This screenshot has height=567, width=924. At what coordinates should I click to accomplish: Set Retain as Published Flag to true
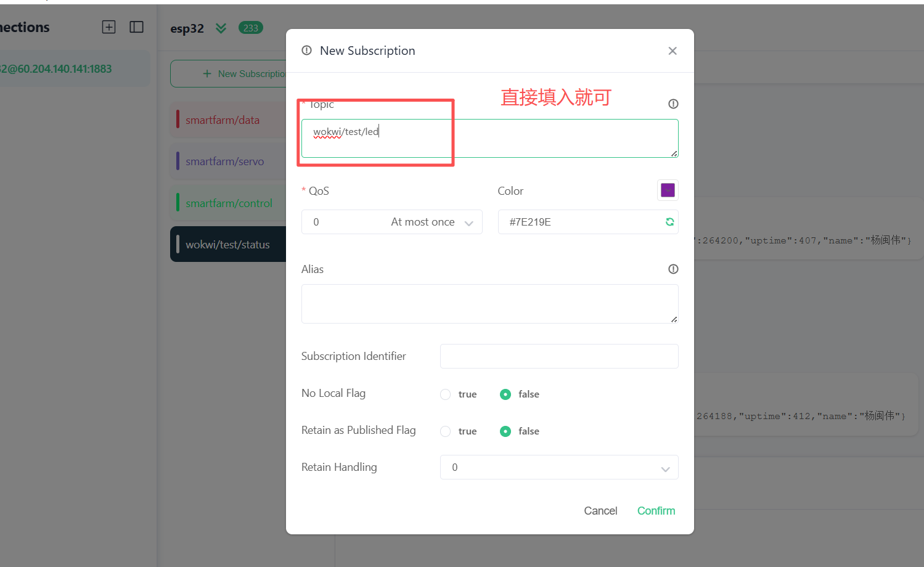click(x=446, y=431)
